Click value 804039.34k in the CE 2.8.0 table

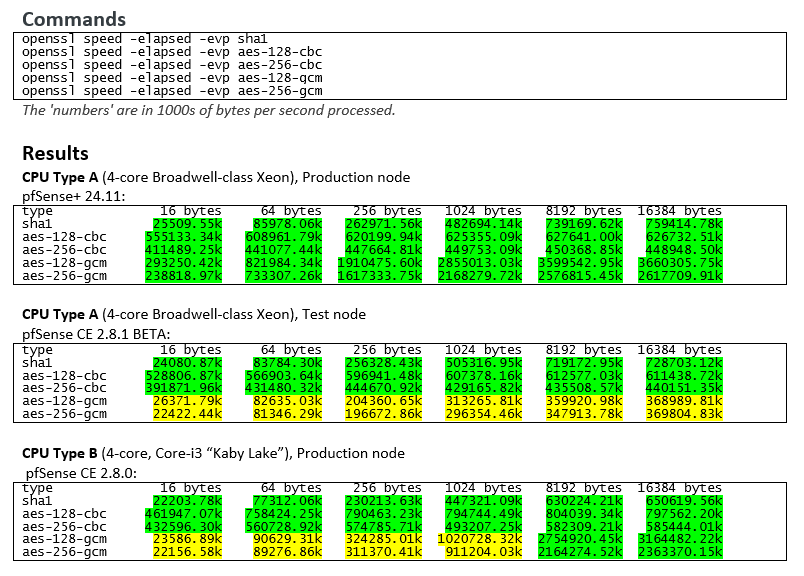point(584,513)
